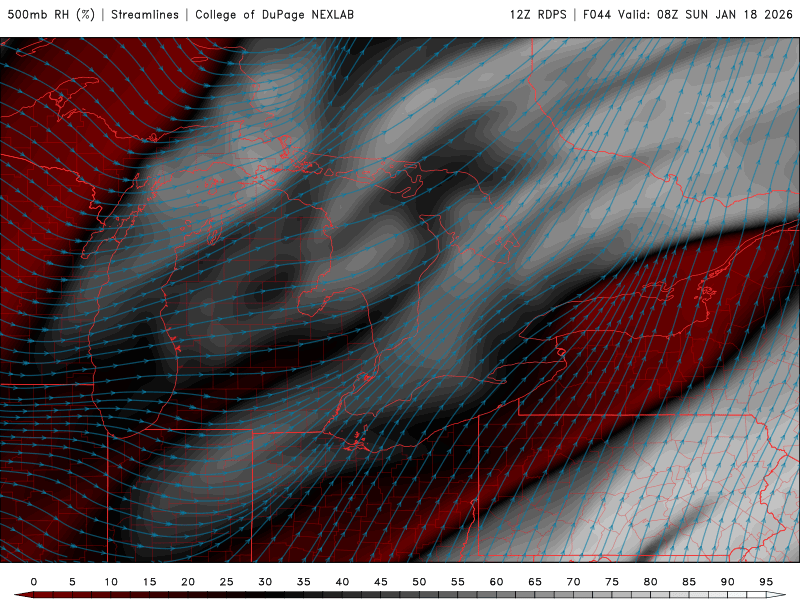This screenshot has width=800, height=600.
Task: Click the '55' value on color scale
Action: click(x=458, y=582)
